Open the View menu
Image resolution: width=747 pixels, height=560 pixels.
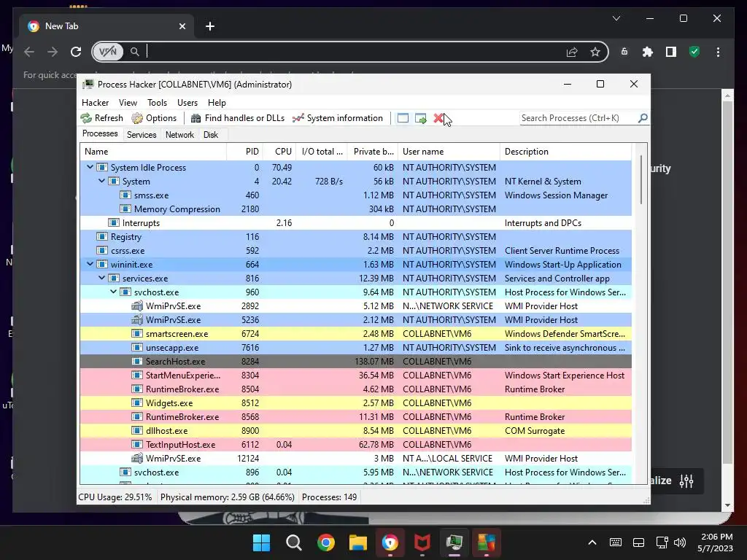(x=128, y=103)
